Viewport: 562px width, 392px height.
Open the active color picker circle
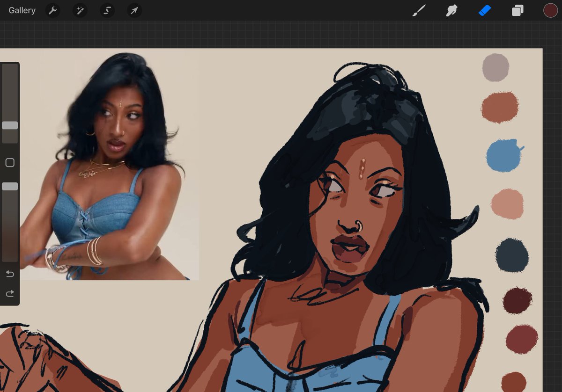550,10
